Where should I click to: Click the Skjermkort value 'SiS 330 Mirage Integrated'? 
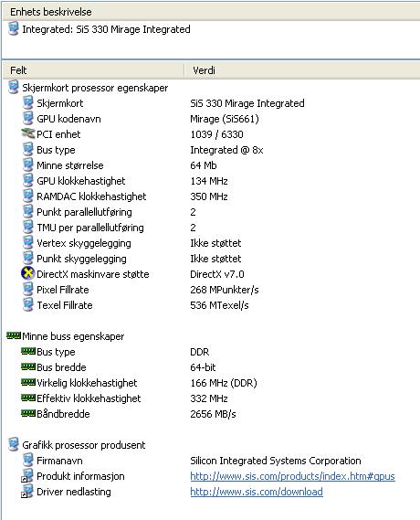pyautogui.click(x=247, y=103)
